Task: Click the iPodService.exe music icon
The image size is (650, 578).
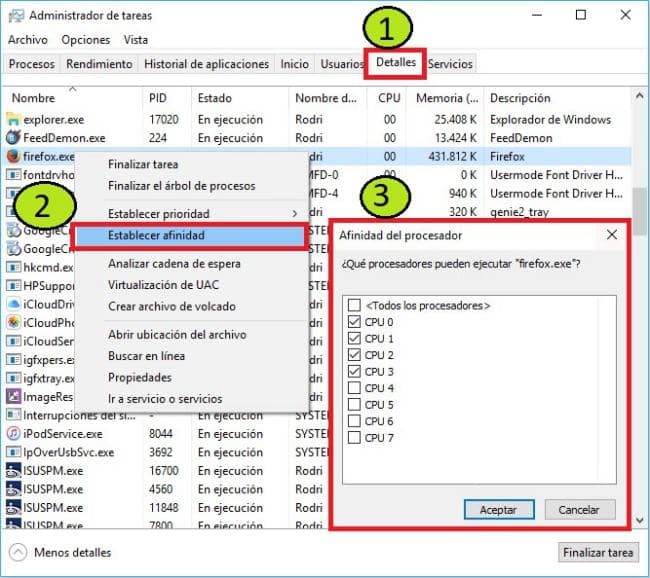Action: (13, 434)
